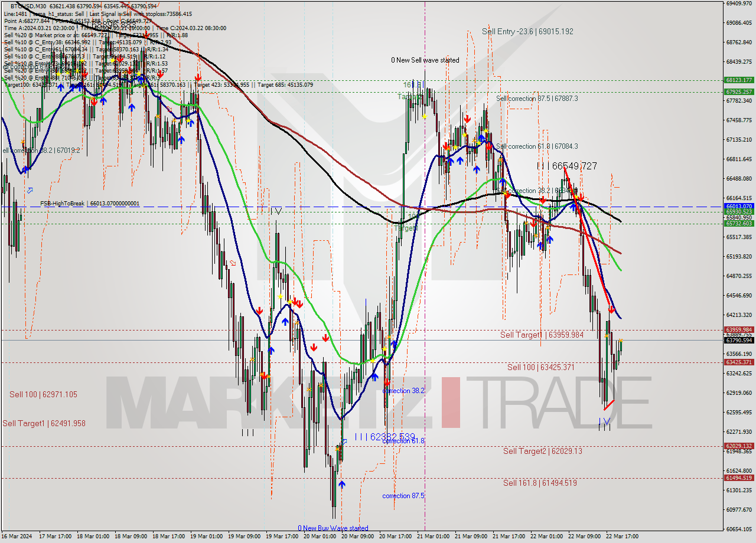The image size is (756, 543).
Task: Click the '18 Mar 09:00' time label
Action: (130, 537)
